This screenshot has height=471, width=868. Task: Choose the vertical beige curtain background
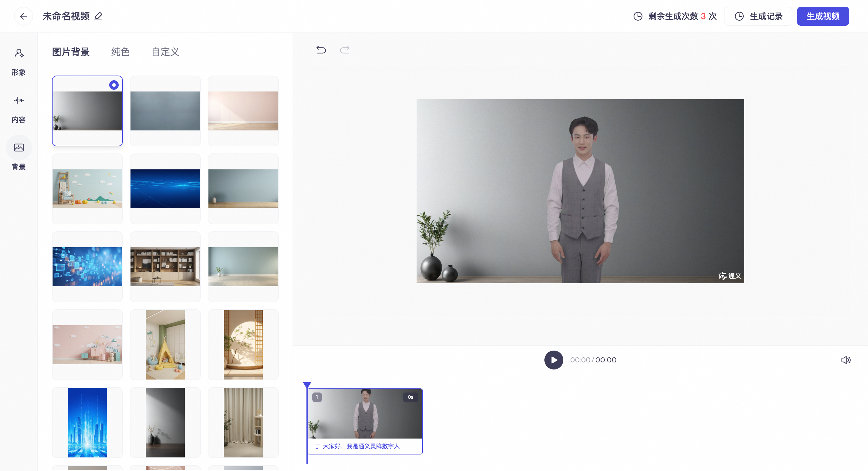(243, 422)
